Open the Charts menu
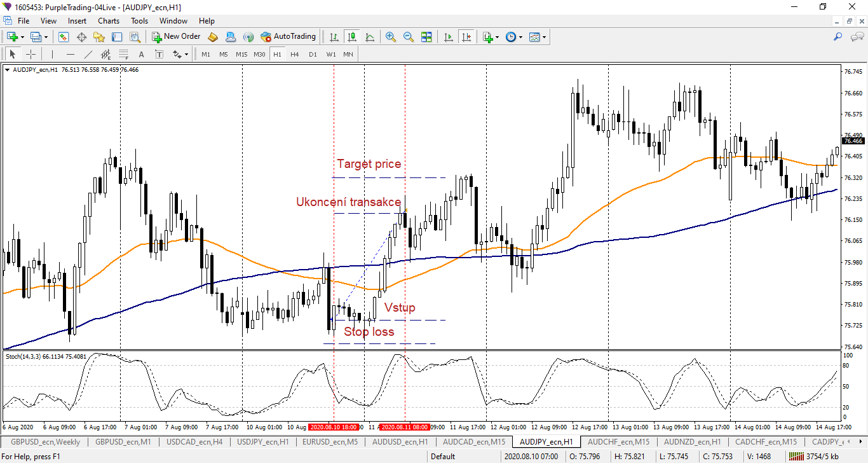Screen dimensions: 868x463 click(109, 21)
